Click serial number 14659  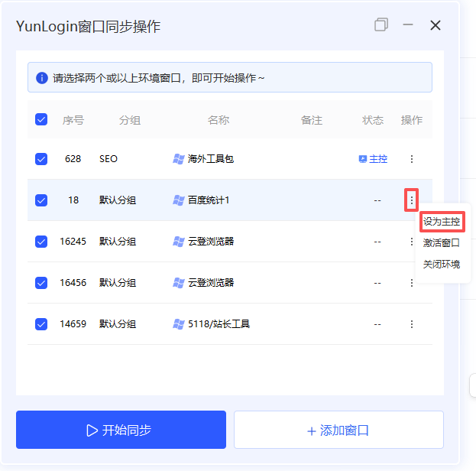pyautogui.click(x=73, y=324)
